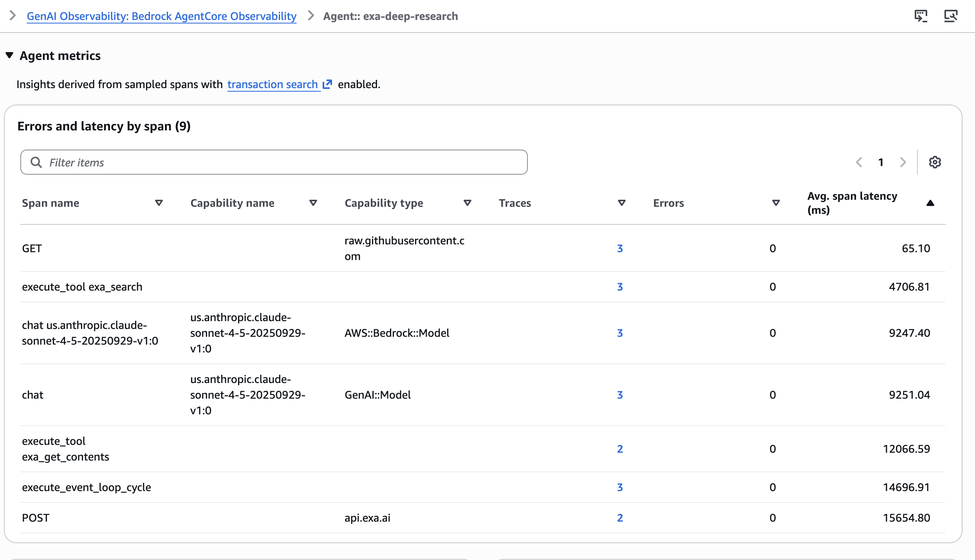Sort by Capability type column arrow
The height and width of the screenshot is (560, 975).
468,203
